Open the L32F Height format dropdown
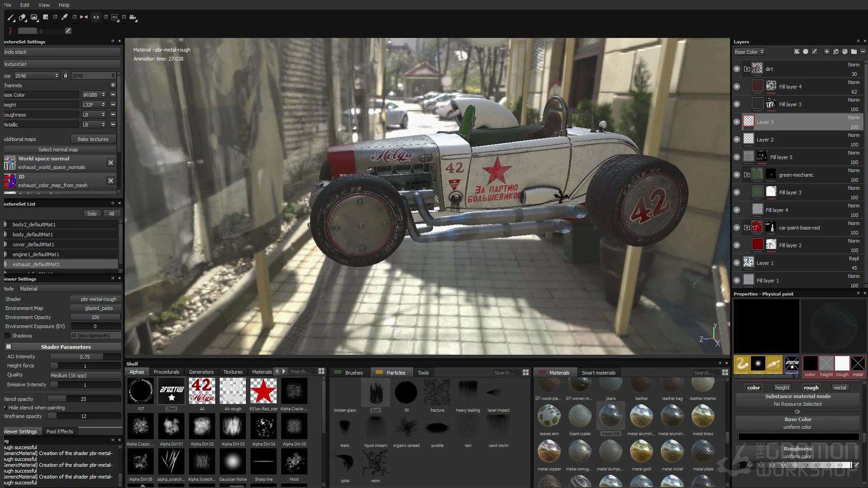This screenshot has height=488, width=868. coord(93,105)
